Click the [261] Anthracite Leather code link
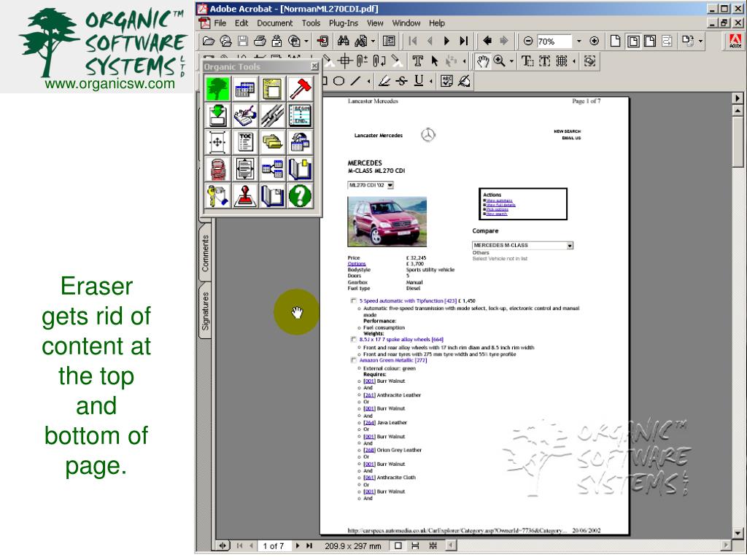Image resolution: width=747 pixels, height=560 pixels. coord(369,394)
